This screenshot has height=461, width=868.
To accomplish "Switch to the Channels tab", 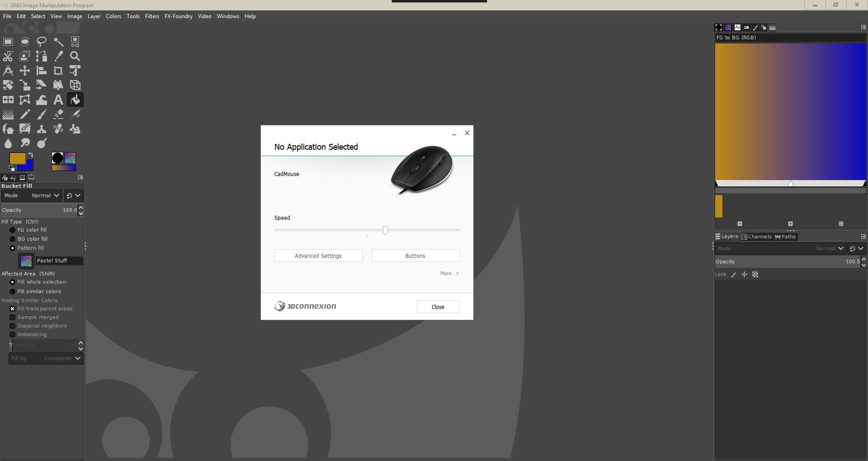I will [756, 237].
